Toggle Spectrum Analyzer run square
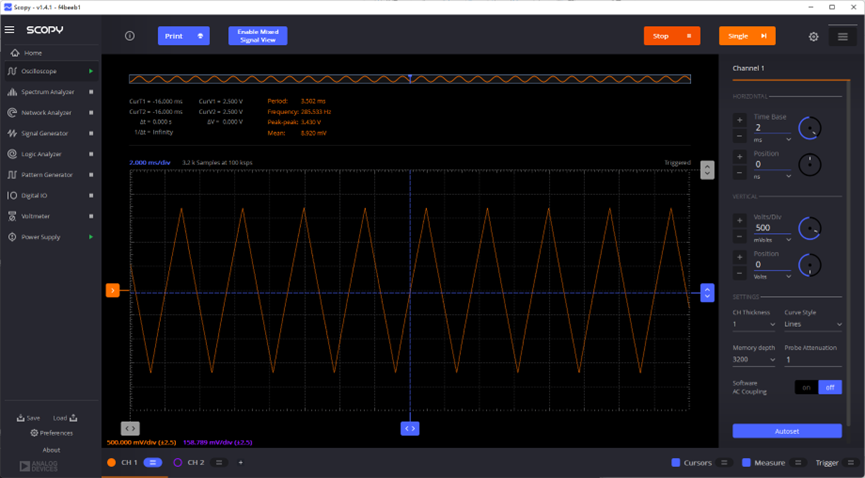 pyautogui.click(x=91, y=92)
